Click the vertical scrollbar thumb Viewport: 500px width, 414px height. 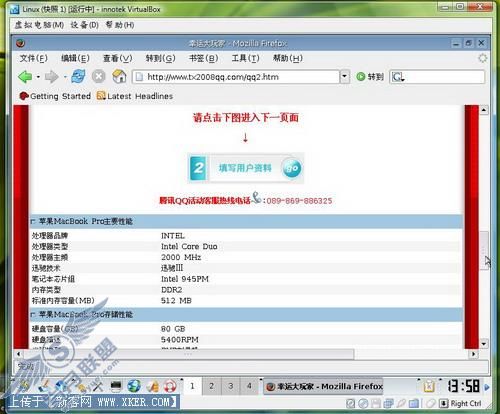point(484,251)
